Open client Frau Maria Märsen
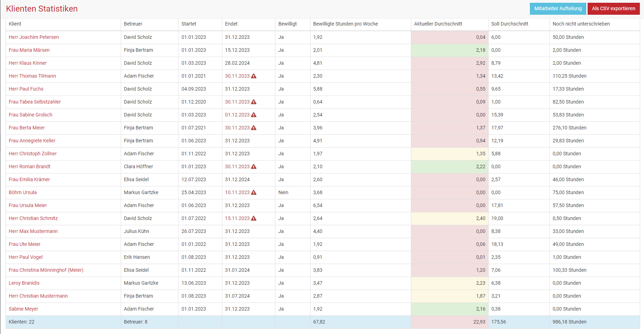 coord(29,50)
